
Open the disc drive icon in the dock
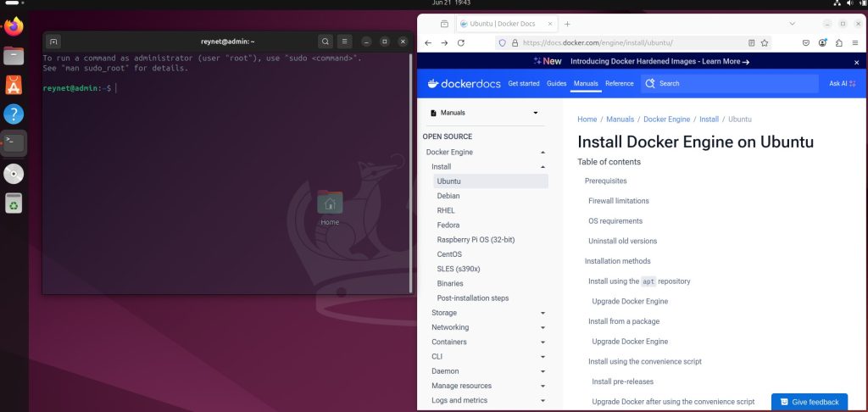(x=14, y=174)
